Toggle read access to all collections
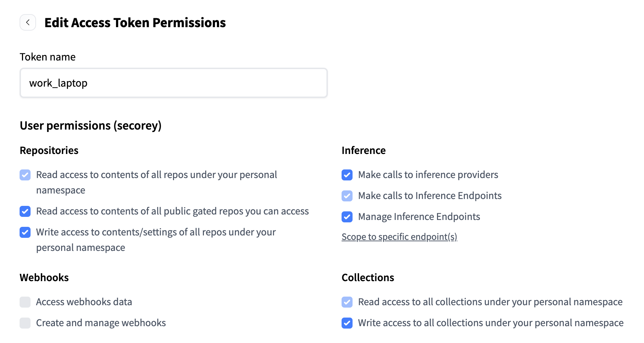Image resolution: width=644 pixels, height=343 pixels. [x=347, y=302]
